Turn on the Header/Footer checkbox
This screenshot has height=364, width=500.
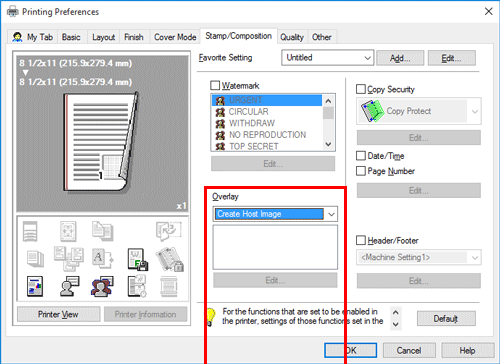click(x=361, y=240)
